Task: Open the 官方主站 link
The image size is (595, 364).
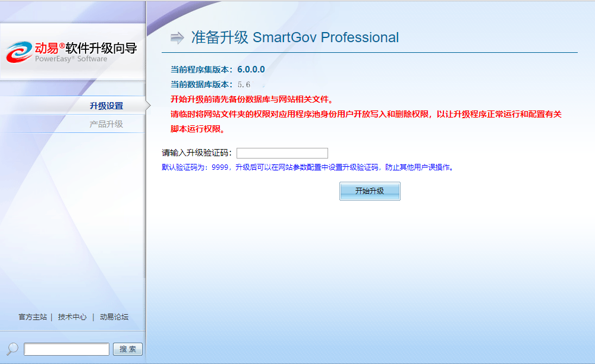Action: point(33,317)
